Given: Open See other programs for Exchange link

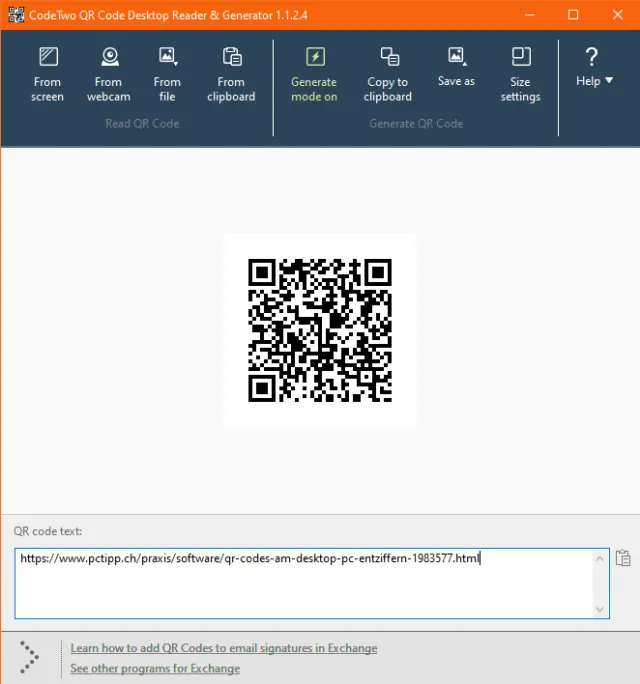Looking at the screenshot, I should tap(155, 668).
